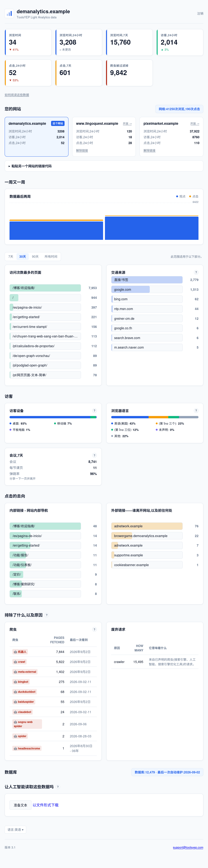This screenshot has height=868, width=208.
Task: Click the 爬虫被过滤掉 9,842 stat card
Action: tap(129, 73)
